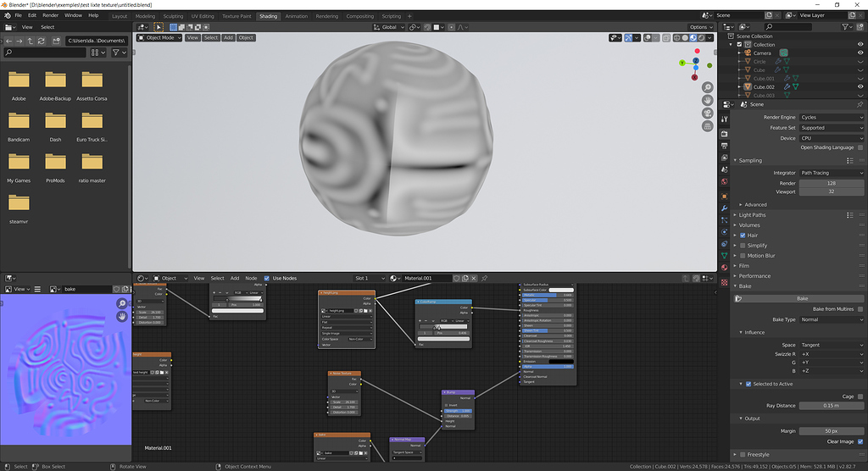The width and height of the screenshot is (868, 471).
Task: Open the Physics properties tab icon
Action: click(x=724, y=232)
